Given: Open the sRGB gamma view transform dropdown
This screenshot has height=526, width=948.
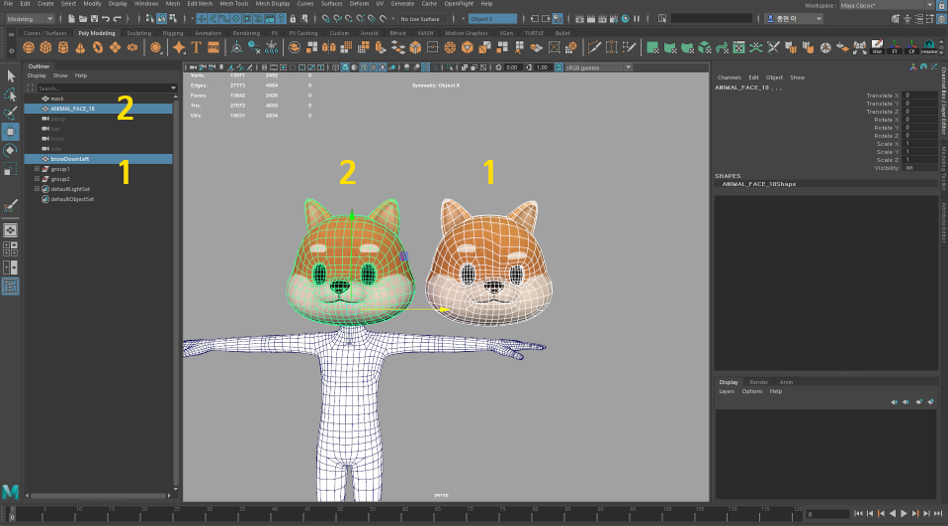Looking at the screenshot, I should coord(599,67).
